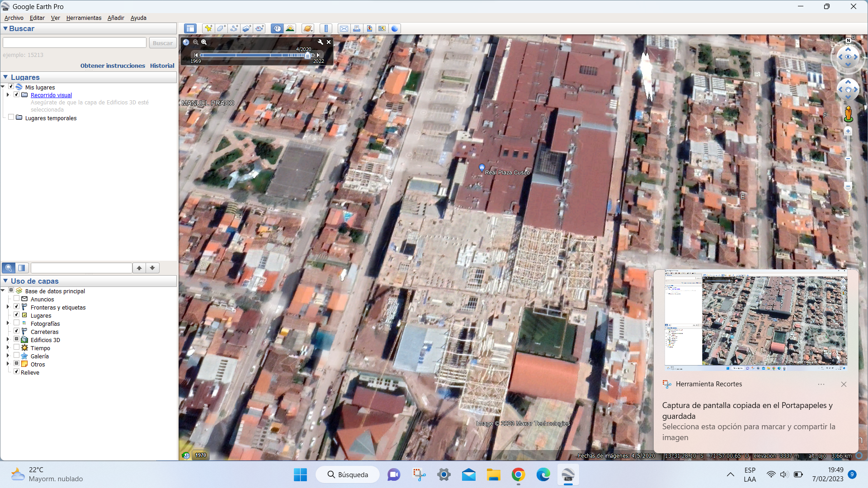The image size is (868, 488).
Task: Click the Obtener instrucciones link
Action: point(113,66)
